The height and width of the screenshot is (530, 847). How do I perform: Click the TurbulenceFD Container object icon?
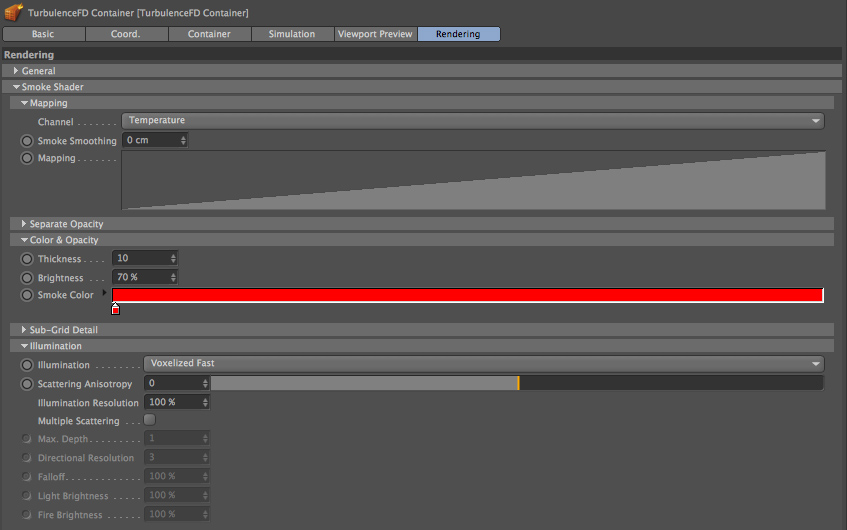pyautogui.click(x=14, y=12)
